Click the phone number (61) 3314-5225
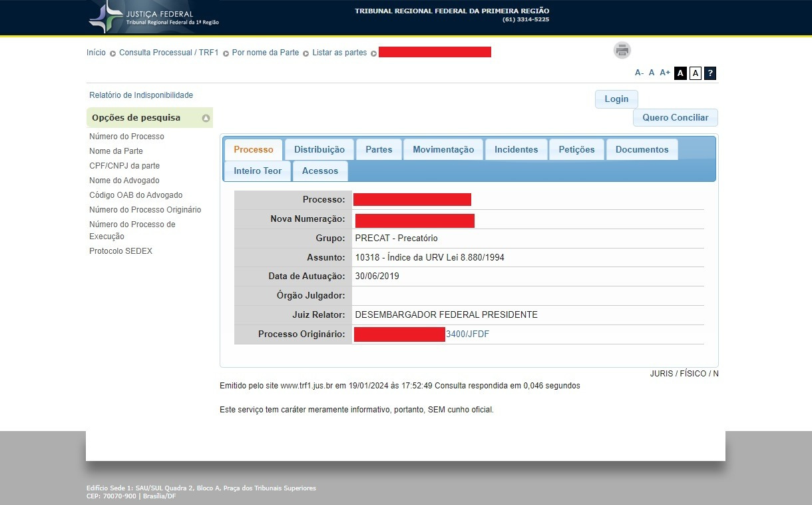 [x=526, y=19]
